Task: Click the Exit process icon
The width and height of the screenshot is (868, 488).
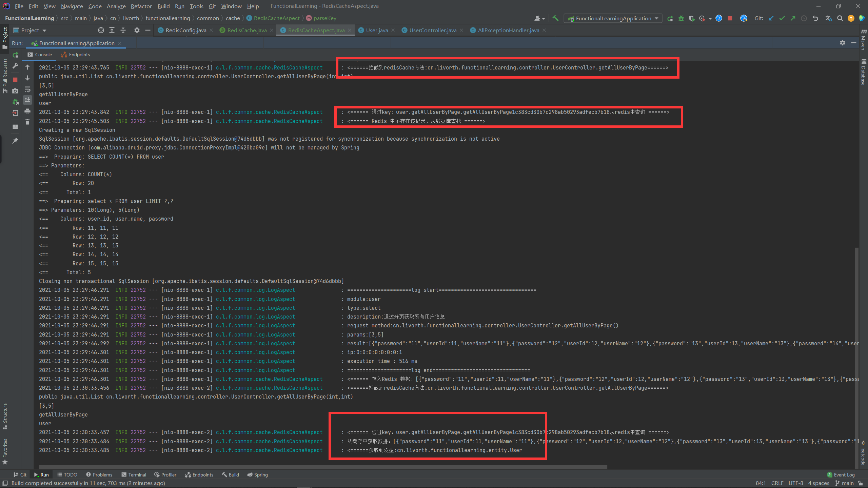Action: tap(15, 113)
